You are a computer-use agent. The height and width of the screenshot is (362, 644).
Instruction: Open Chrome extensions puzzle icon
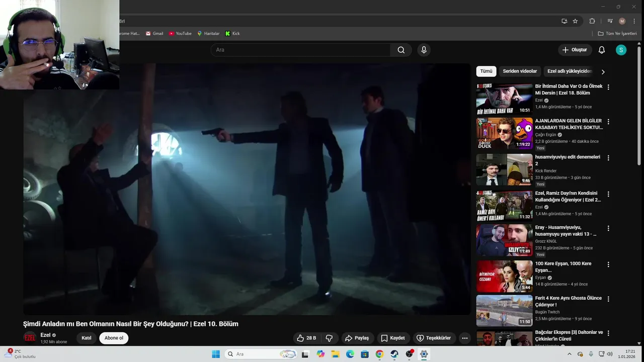click(x=592, y=21)
